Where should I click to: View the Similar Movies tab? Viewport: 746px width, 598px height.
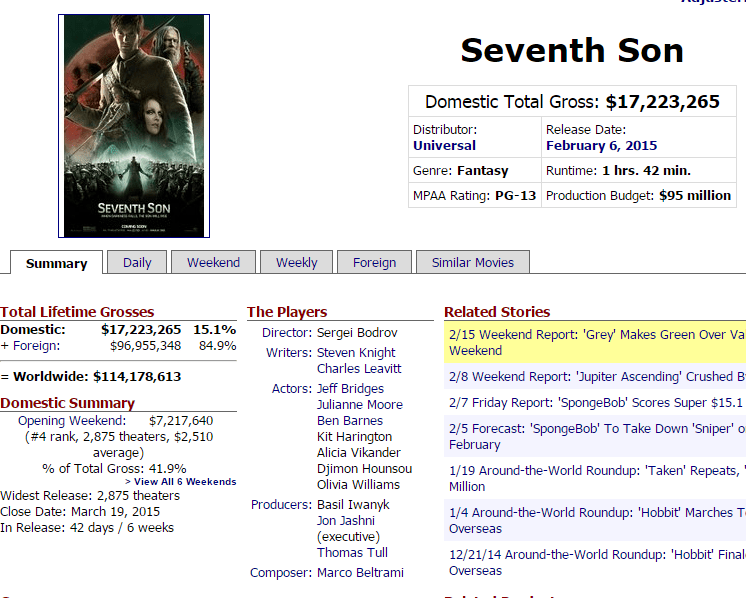(472, 262)
